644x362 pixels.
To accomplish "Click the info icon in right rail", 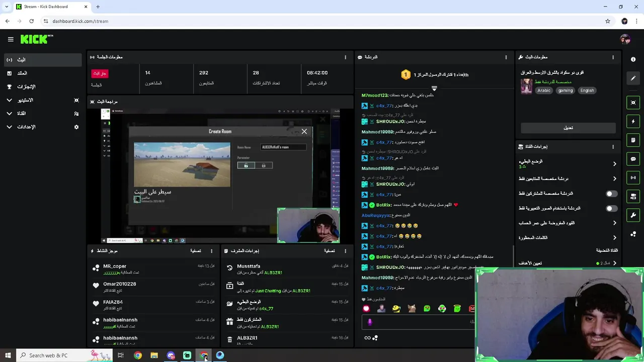I will tap(633, 59).
